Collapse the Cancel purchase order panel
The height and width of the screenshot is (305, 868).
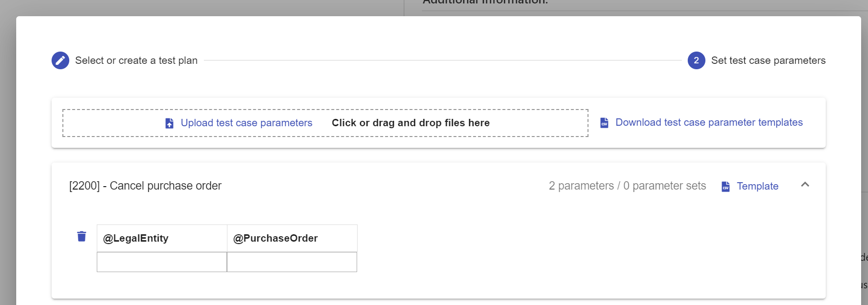(805, 185)
